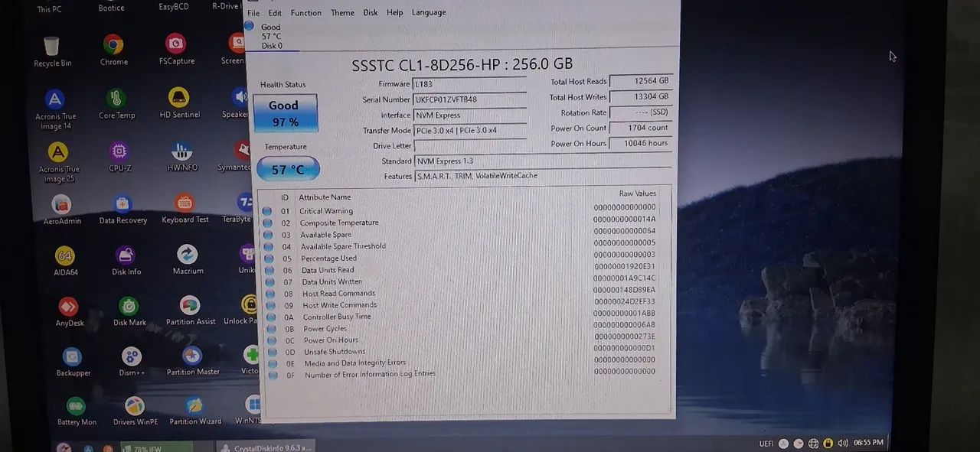Select the Composite Temperature attribute row
The width and height of the screenshot is (980, 452).
point(459,222)
